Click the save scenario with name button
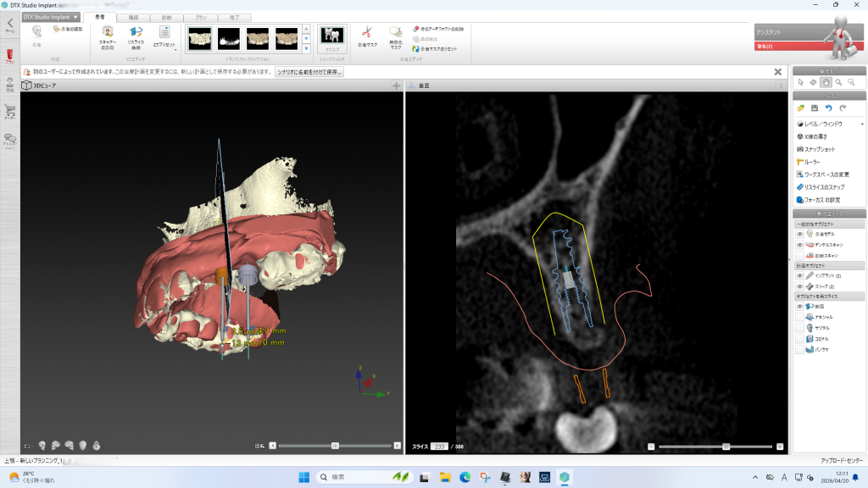 point(309,72)
